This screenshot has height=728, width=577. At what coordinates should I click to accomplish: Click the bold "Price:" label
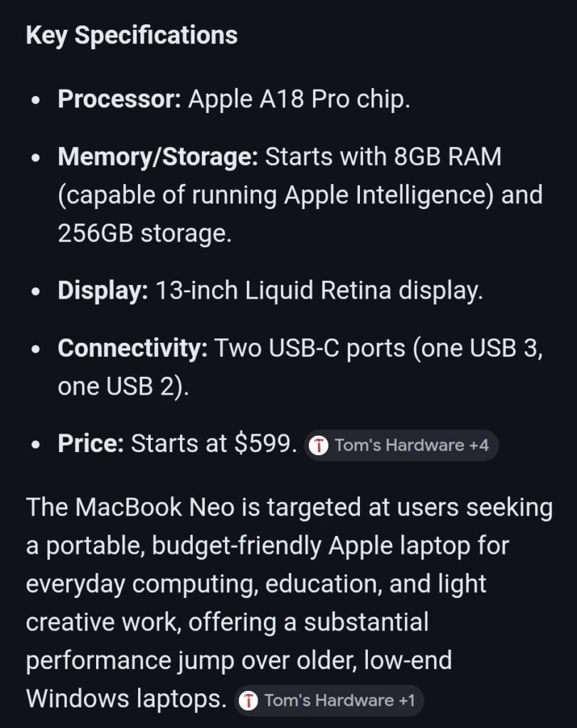click(x=91, y=444)
